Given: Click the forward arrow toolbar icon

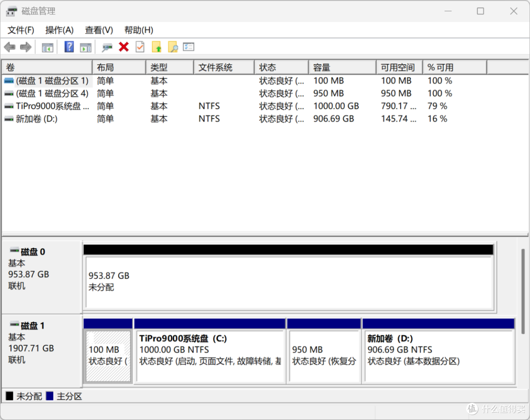Looking at the screenshot, I should [26, 47].
